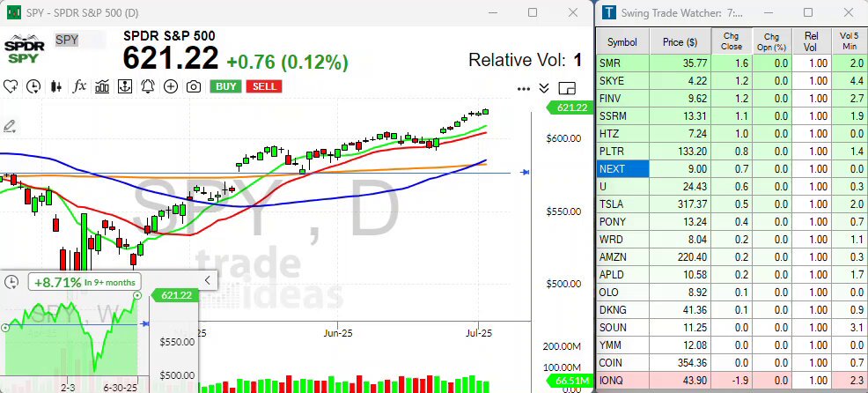Select the HTZ symbol row
The image size is (868, 393).
point(622,134)
